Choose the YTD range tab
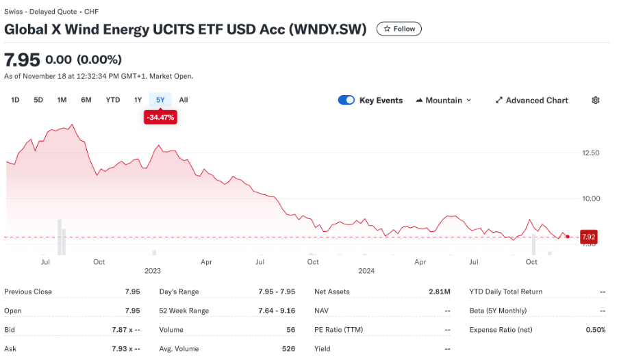The width and height of the screenshot is (619, 364). pyautogui.click(x=113, y=100)
